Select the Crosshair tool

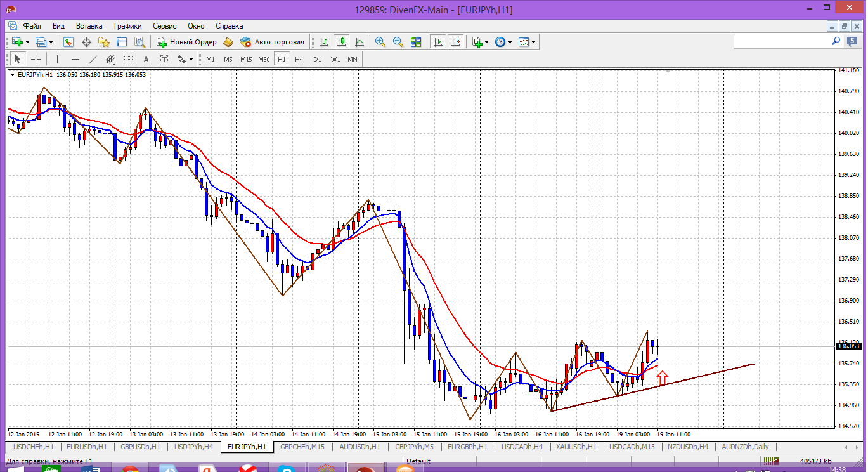[36, 59]
